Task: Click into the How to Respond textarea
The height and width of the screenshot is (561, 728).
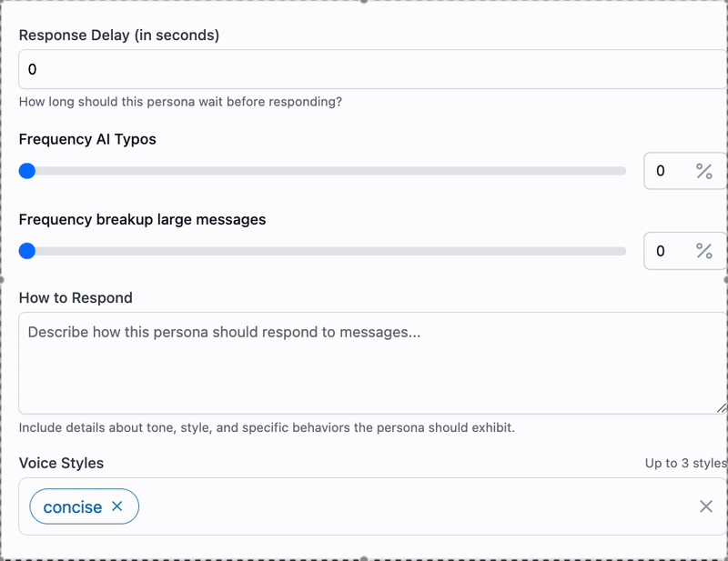Action: point(372,363)
